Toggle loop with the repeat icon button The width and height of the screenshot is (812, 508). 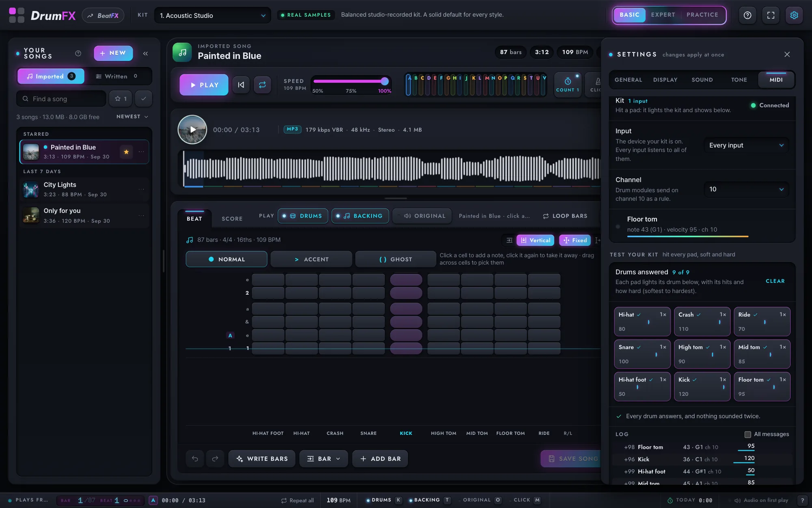pyautogui.click(x=262, y=85)
